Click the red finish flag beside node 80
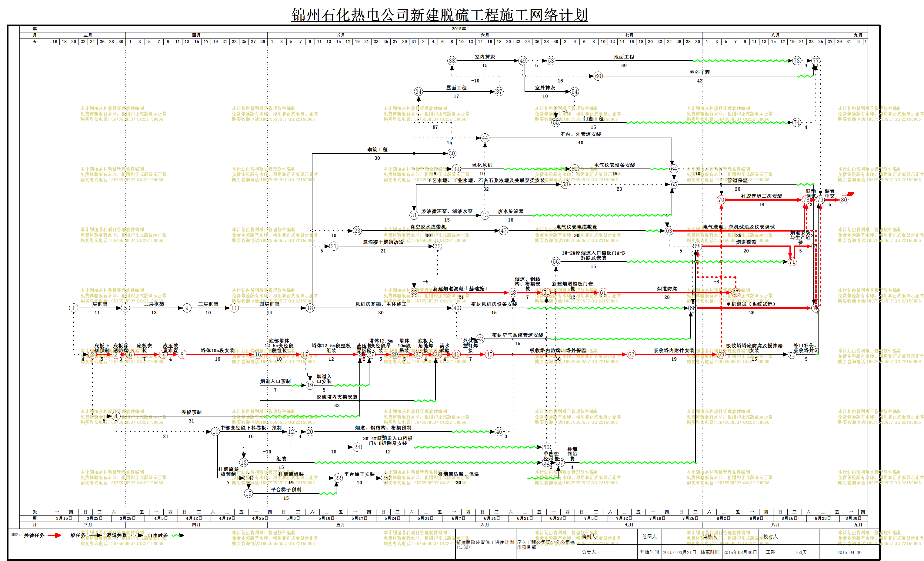 click(x=851, y=194)
